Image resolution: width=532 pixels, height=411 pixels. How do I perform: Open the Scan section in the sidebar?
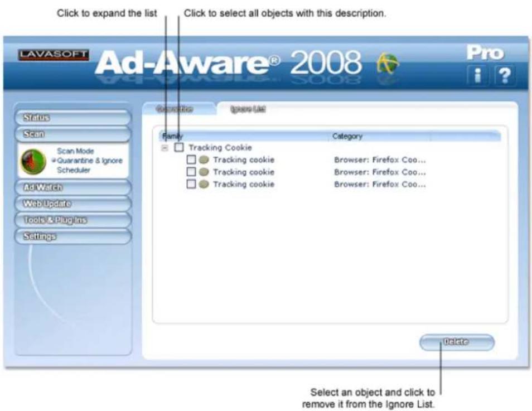coord(72,134)
